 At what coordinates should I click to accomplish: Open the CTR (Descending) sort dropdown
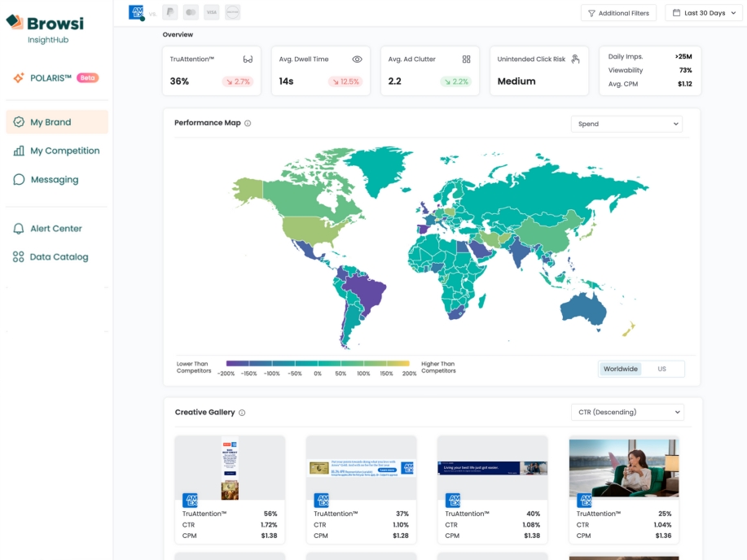pyautogui.click(x=626, y=412)
